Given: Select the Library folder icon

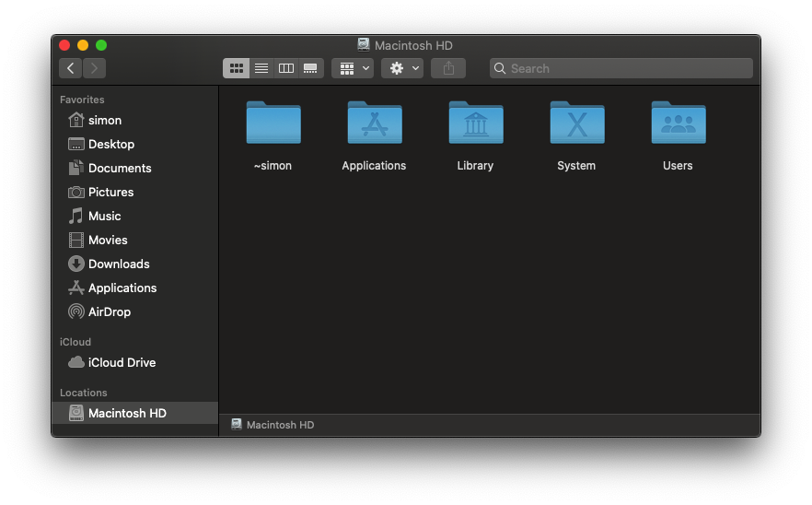Looking at the screenshot, I should [x=476, y=123].
